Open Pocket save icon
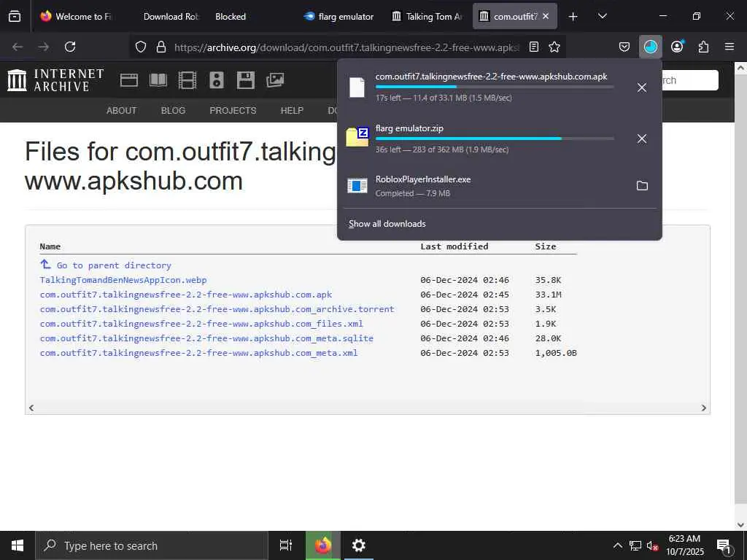This screenshot has height=560, width=747. coord(624,47)
